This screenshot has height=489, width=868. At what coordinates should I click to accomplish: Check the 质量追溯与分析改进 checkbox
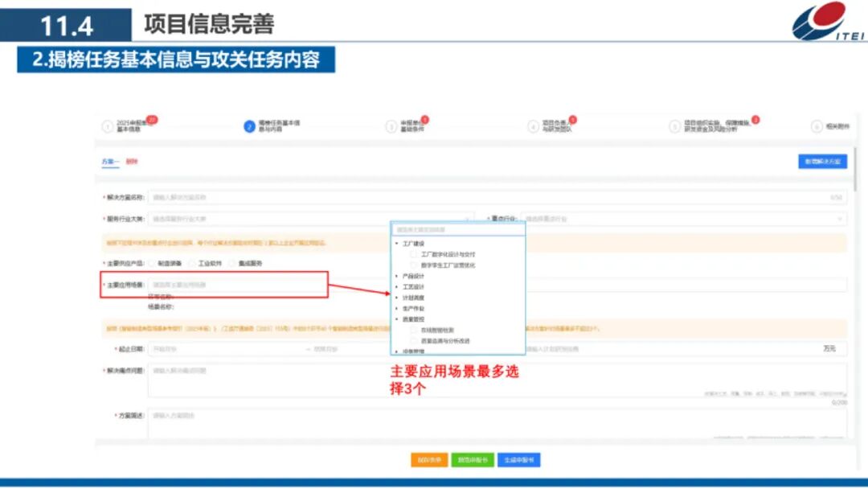point(414,341)
